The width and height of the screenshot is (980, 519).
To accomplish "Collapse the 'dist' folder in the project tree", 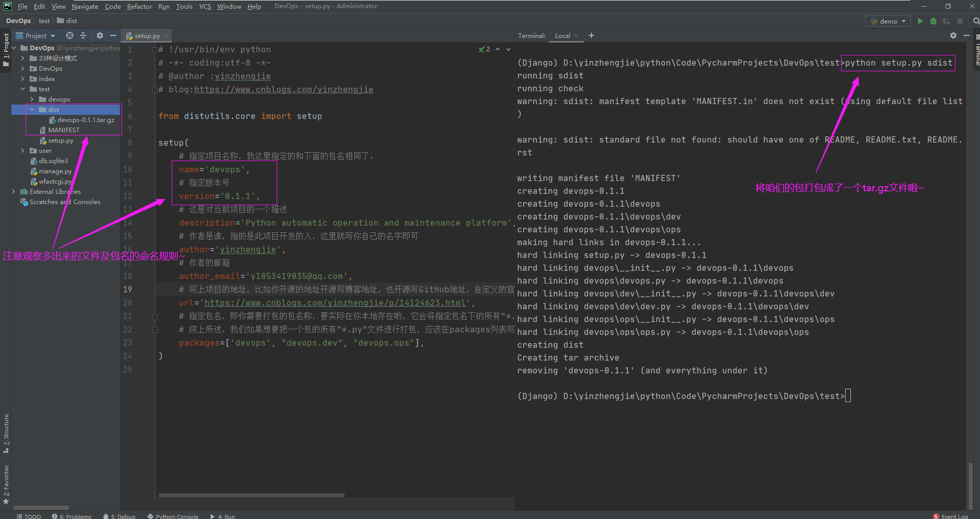I will [32, 109].
